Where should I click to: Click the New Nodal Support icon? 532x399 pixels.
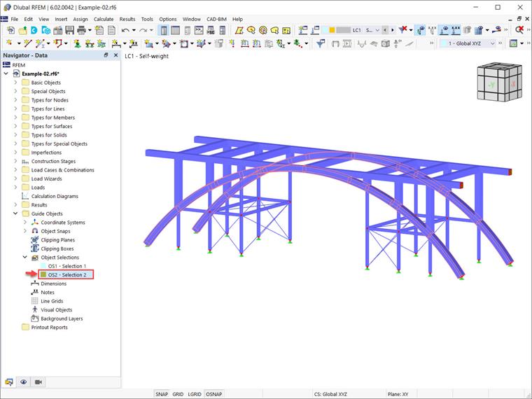[x=78, y=43]
